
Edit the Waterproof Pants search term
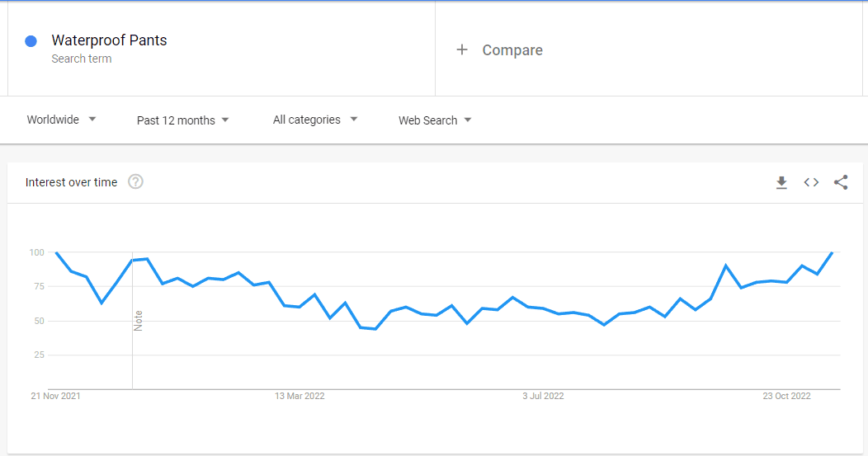point(109,40)
